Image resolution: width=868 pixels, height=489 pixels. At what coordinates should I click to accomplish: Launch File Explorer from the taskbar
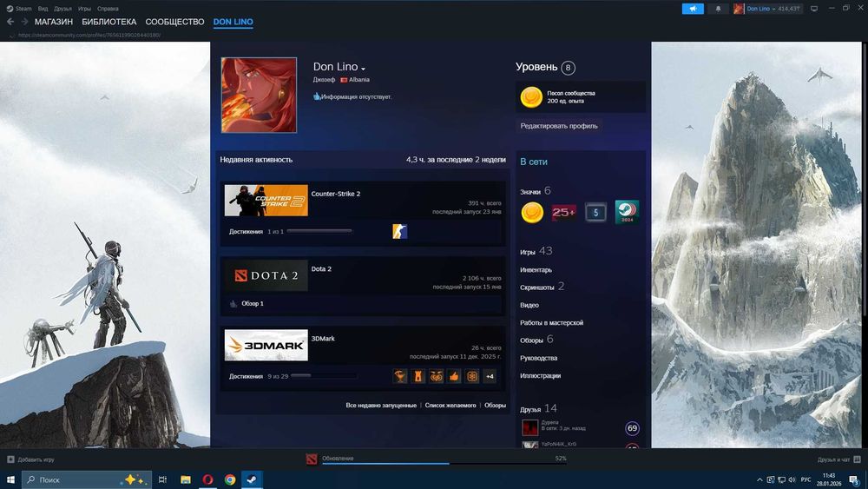[186, 479]
